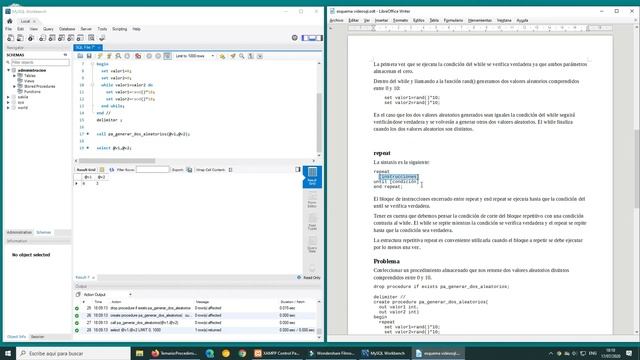Open the Database menu in Workbench
Screen dimensions: 640x360
pyautogui.click(x=67, y=29)
